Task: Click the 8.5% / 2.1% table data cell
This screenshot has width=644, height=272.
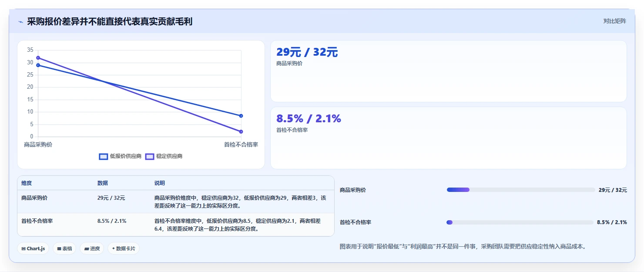Action: [x=112, y=221]
